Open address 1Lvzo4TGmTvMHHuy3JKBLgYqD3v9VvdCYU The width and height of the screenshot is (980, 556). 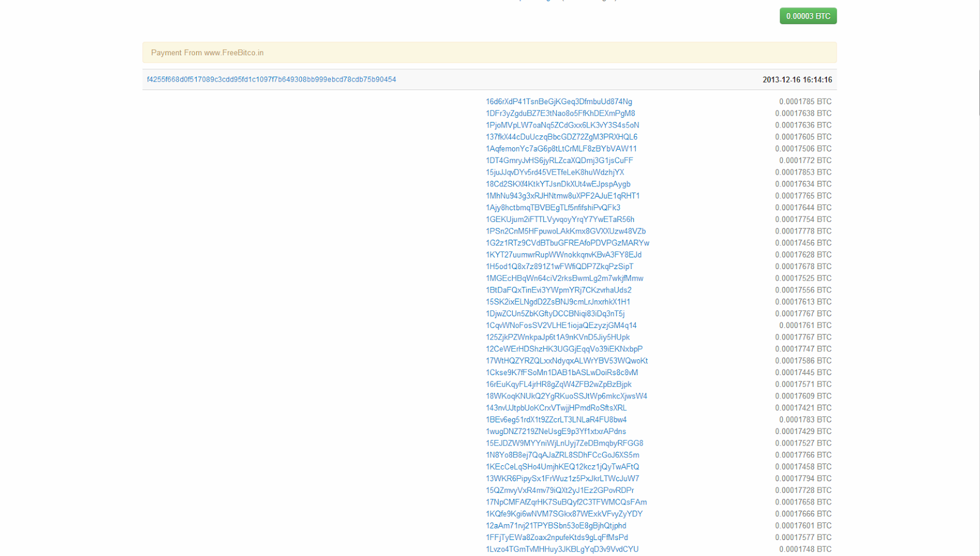coord(562,549)
